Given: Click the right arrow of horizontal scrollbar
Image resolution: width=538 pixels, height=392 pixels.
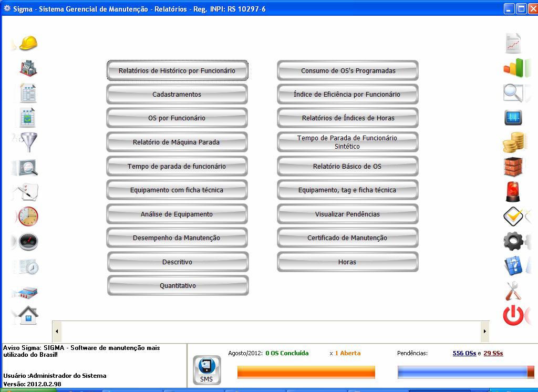Looking at the screenshot, I should [x=485, y=331].
